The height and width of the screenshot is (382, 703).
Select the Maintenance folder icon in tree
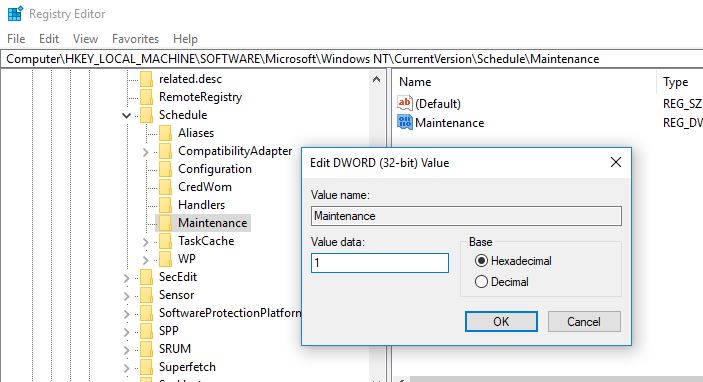pyautogui.click(x=165, y=223)
